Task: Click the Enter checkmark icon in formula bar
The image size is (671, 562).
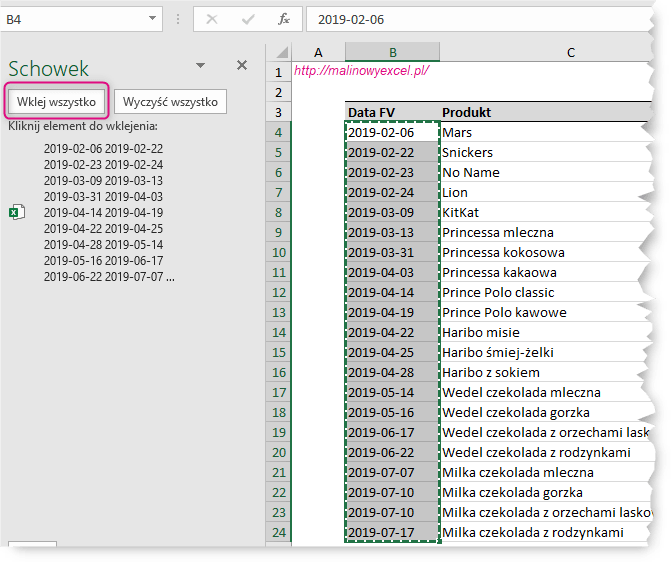Action: [248, 18]
